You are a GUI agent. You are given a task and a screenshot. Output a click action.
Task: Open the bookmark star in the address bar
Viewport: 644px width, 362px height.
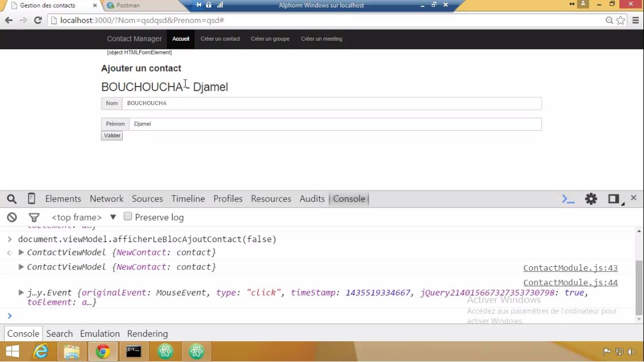pyautogui.click(x=621, y=19)
